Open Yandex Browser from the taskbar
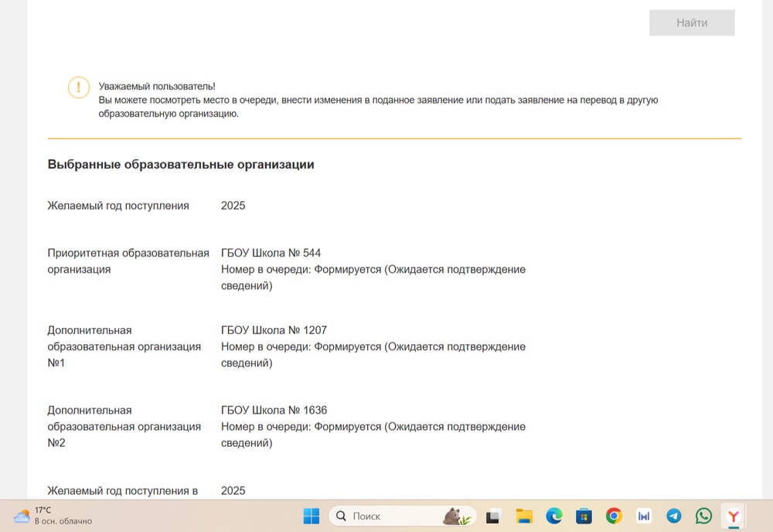773x532 pixels. coord(733,515)
